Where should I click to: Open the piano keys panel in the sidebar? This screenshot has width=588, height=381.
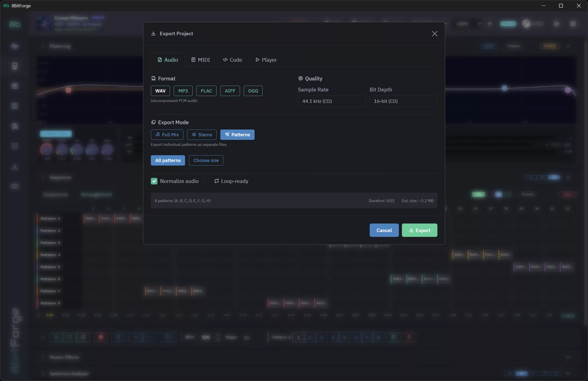click(x=15, y=86)
